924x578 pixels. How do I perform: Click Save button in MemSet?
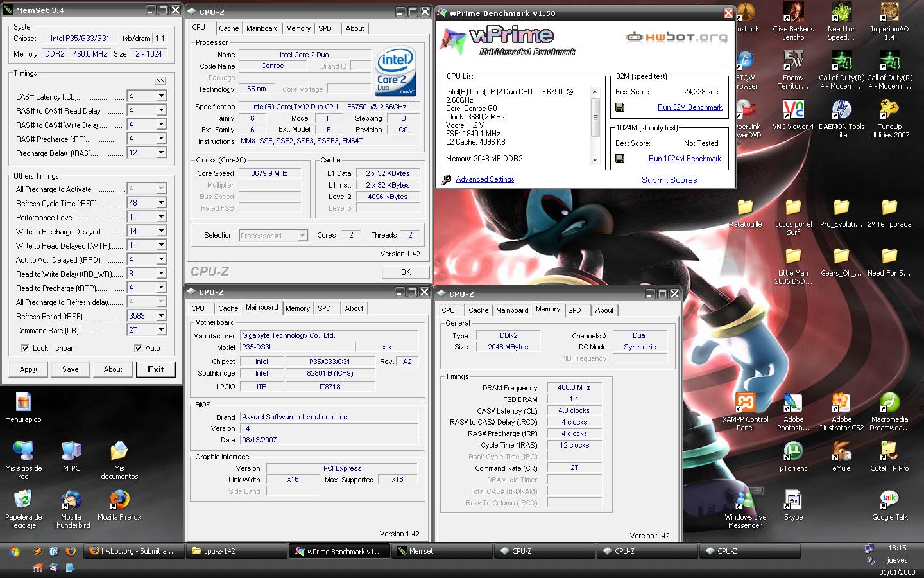71,369
